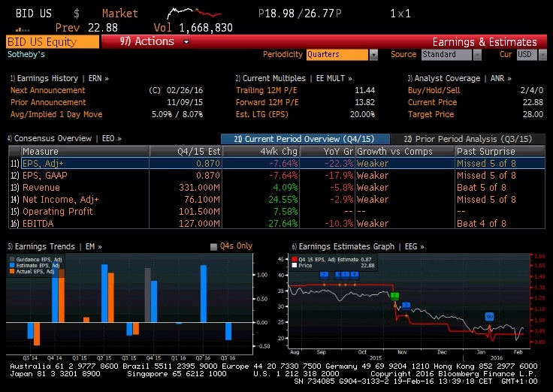Open the Earnings Trends EM link
Screen dimensions: 553x392
click(x=55, y=246)
